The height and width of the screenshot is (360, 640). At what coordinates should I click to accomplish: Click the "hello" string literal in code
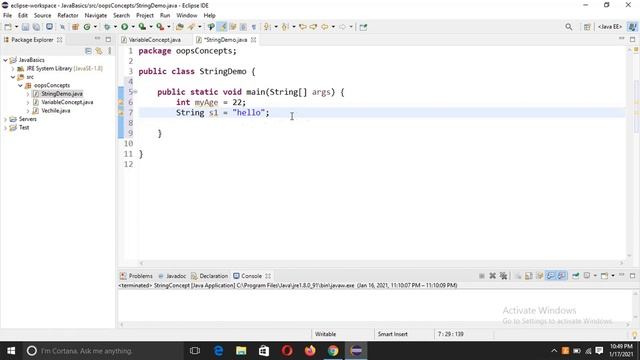click(x=248, y=113)
